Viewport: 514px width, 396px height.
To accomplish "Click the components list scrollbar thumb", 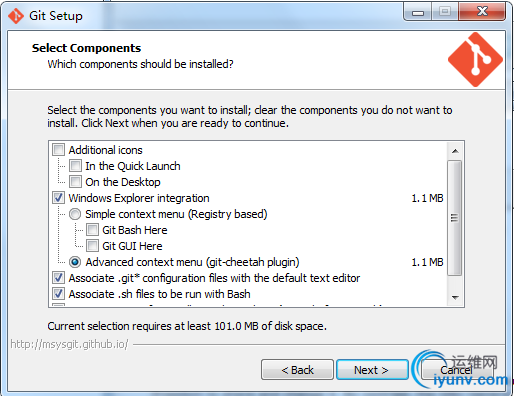I will click(x=455, y=218).
